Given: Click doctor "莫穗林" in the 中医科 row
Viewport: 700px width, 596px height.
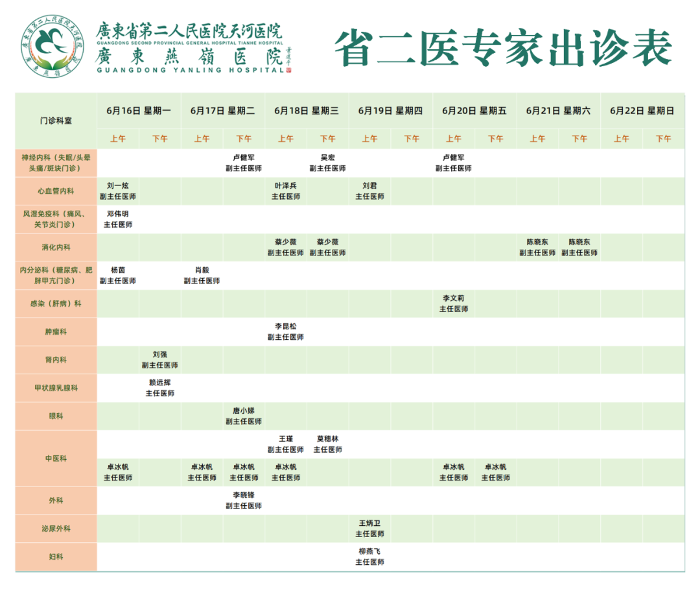Looking at the screenshot, I should [328, 439].
